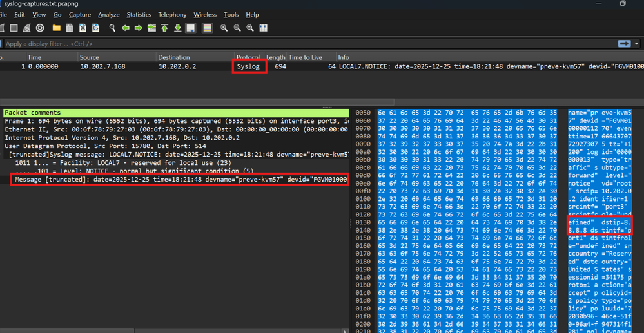
Task: Open the Wireless menu
Action: click(205, 15)
